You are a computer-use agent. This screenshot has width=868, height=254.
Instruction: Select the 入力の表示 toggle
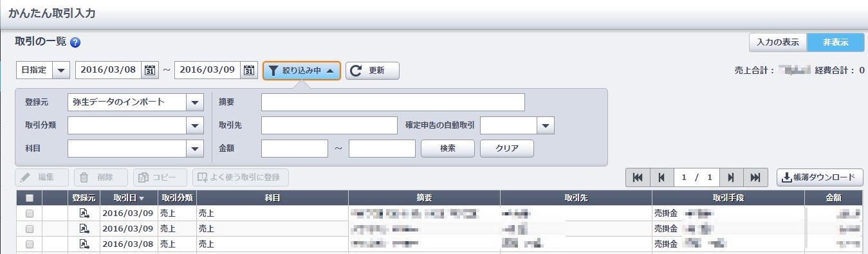pos(778,42)
